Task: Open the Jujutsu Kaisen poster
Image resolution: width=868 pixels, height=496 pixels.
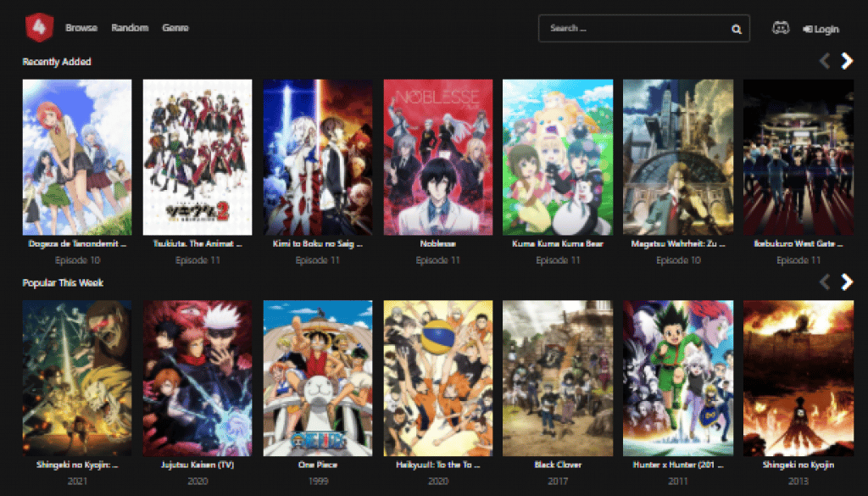Action: tap(198, 378)
